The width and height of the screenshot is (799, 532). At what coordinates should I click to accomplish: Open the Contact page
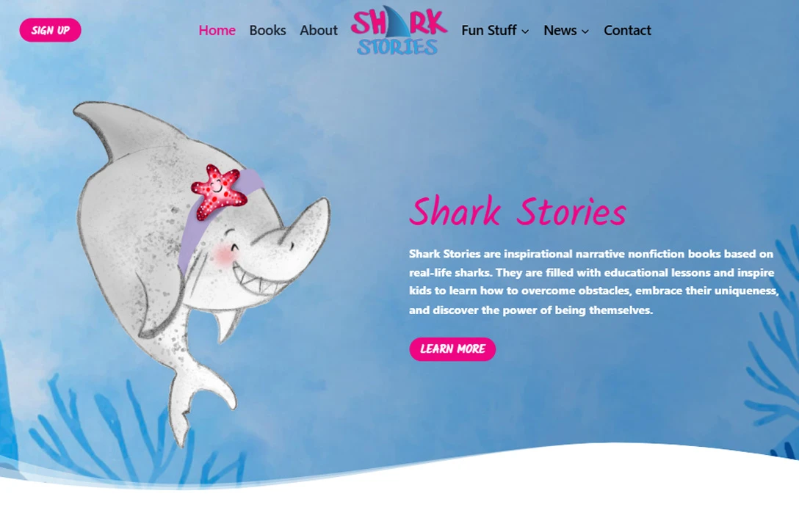click(627, 31)
